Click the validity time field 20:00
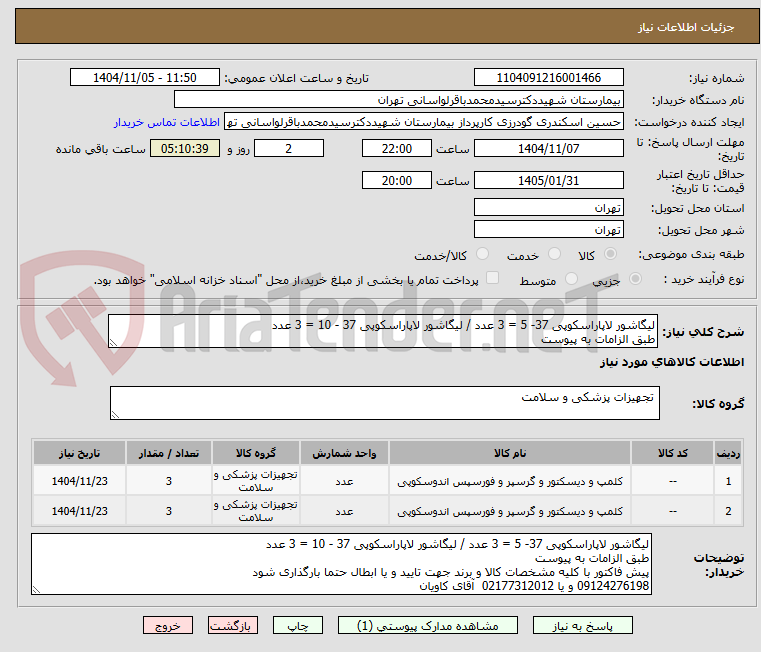 tap(397, 181)
